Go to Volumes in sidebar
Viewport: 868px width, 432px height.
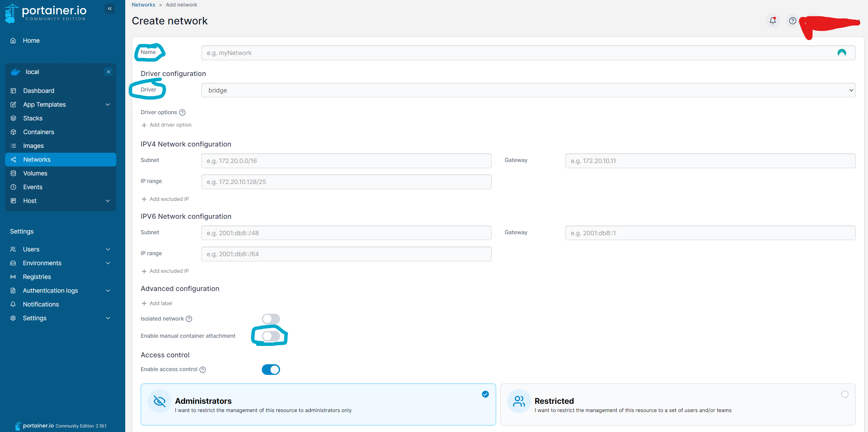(35, 173)
